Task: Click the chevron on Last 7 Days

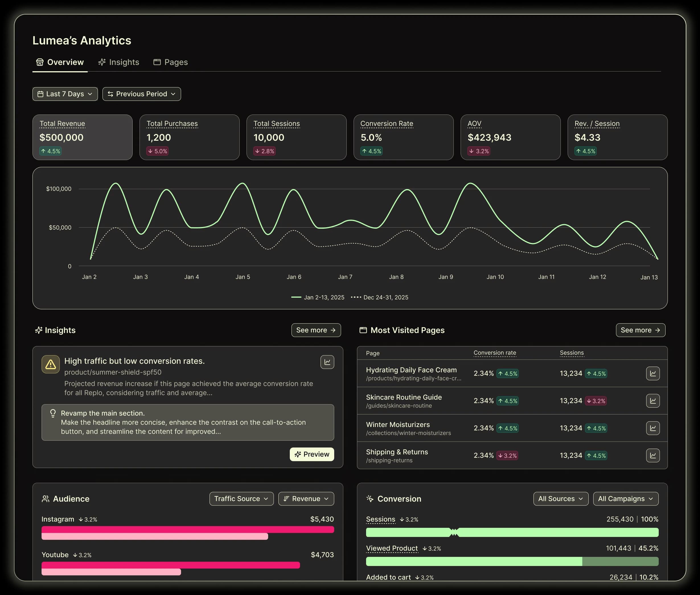Action: 90,94
